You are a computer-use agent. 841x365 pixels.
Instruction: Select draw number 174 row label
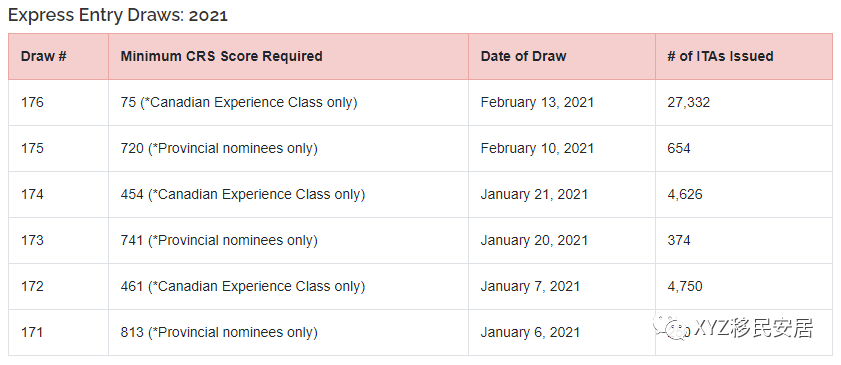tap(32, 195)
